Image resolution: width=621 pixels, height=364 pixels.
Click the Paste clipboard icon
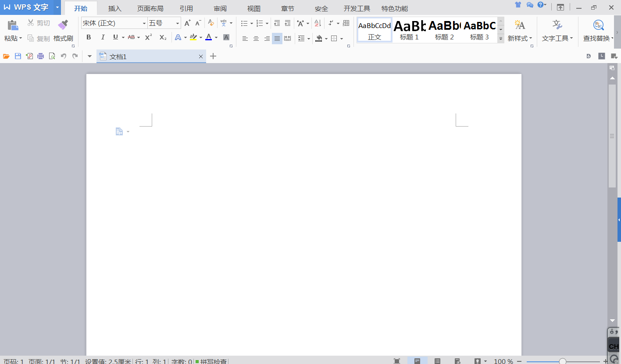(13, 25)
